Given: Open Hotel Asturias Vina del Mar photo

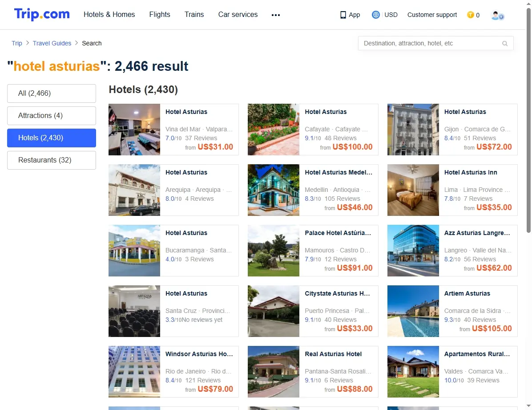Looking at the screenshot, I should tap(134, 130).
